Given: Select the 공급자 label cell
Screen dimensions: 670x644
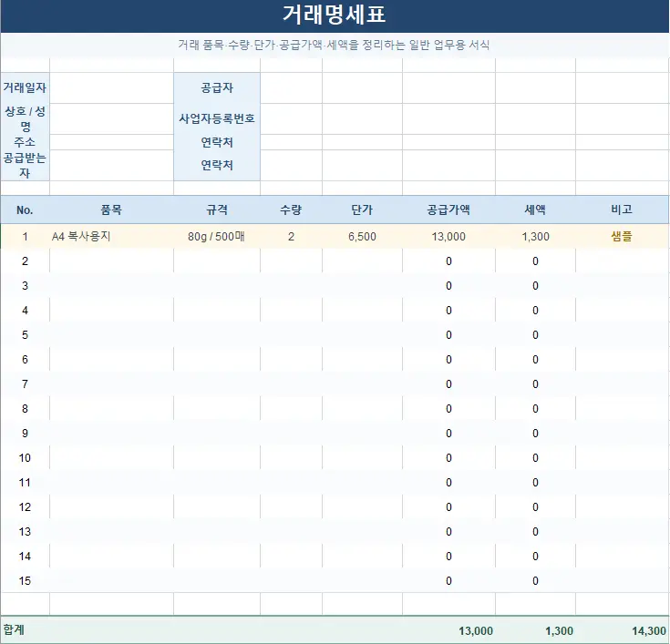Looking at the screenshot, I should coord(217,87).
